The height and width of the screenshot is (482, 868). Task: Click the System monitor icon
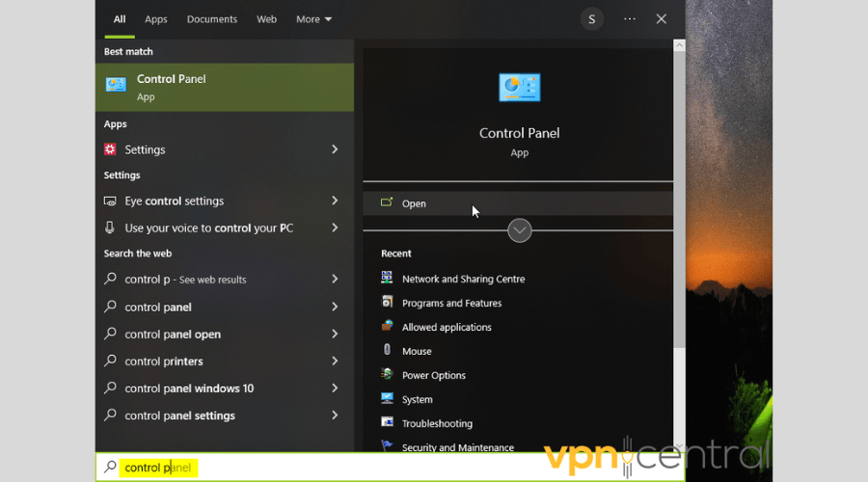[387, 398]
